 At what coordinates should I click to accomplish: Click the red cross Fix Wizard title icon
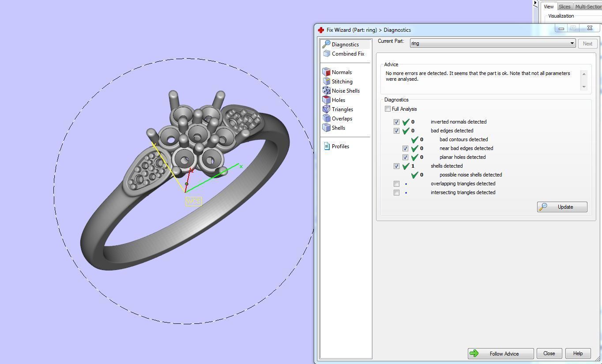point(321,30)
